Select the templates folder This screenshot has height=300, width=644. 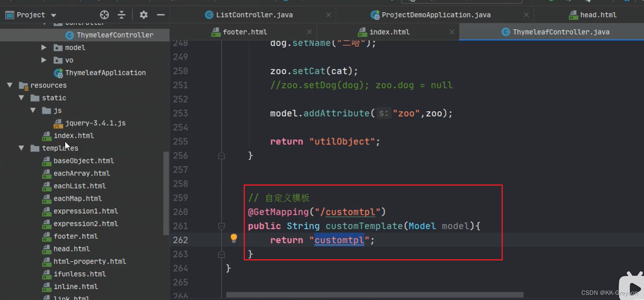click(x=60, y=148)
